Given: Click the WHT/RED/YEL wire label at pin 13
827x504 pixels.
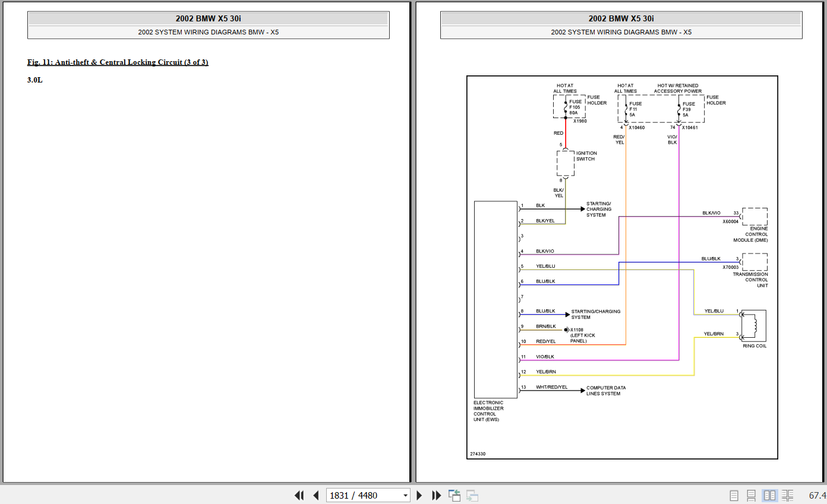Looking at the screenshot, I should point(552,388).
